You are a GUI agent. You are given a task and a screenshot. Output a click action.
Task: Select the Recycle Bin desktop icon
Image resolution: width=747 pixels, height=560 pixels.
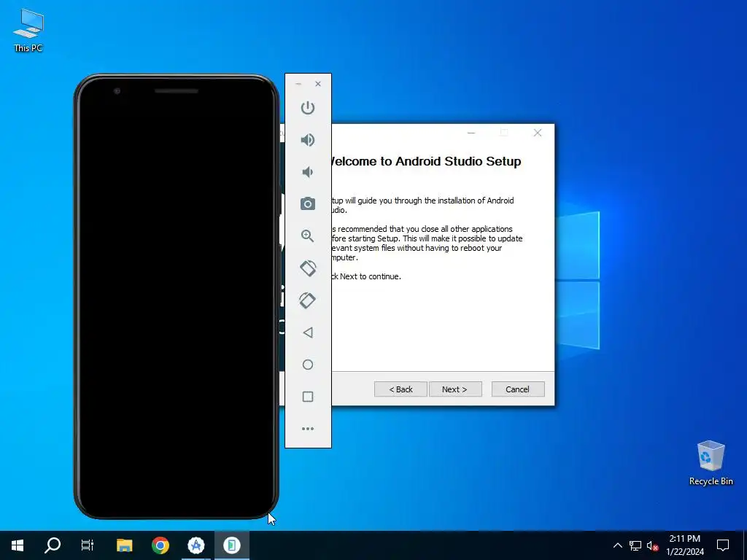point(711,463)
